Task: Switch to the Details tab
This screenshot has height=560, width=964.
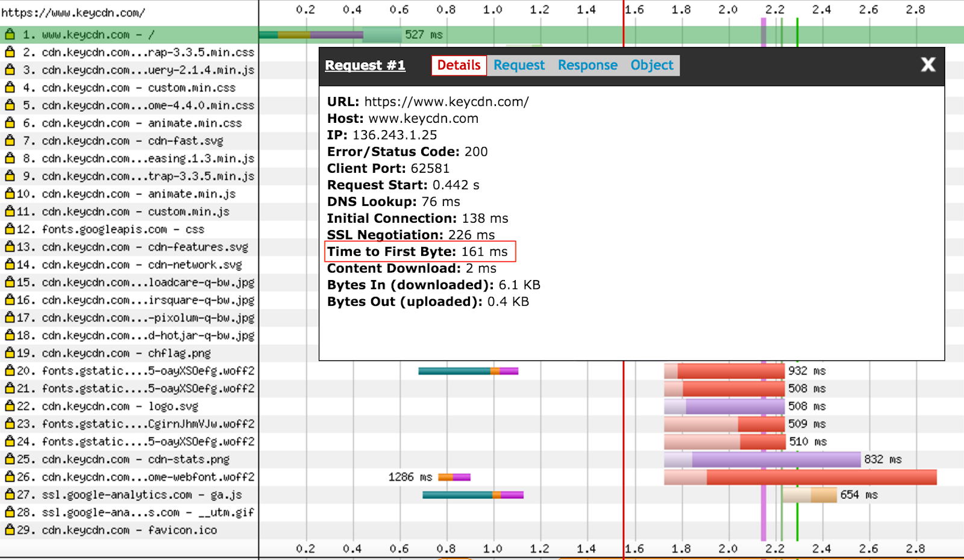Action: 459,65
